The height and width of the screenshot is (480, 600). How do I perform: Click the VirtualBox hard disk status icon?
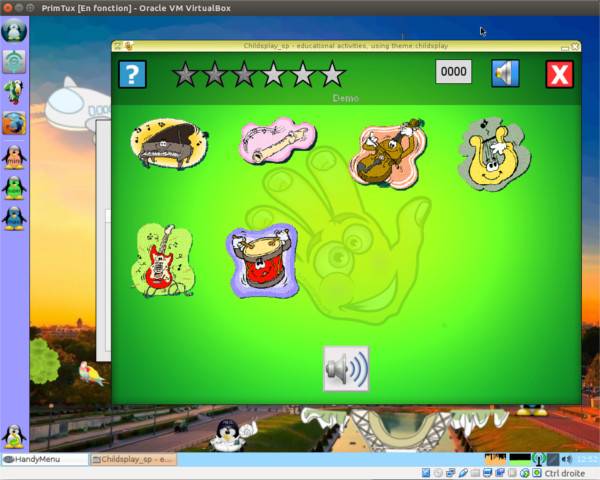click(426, 473)
